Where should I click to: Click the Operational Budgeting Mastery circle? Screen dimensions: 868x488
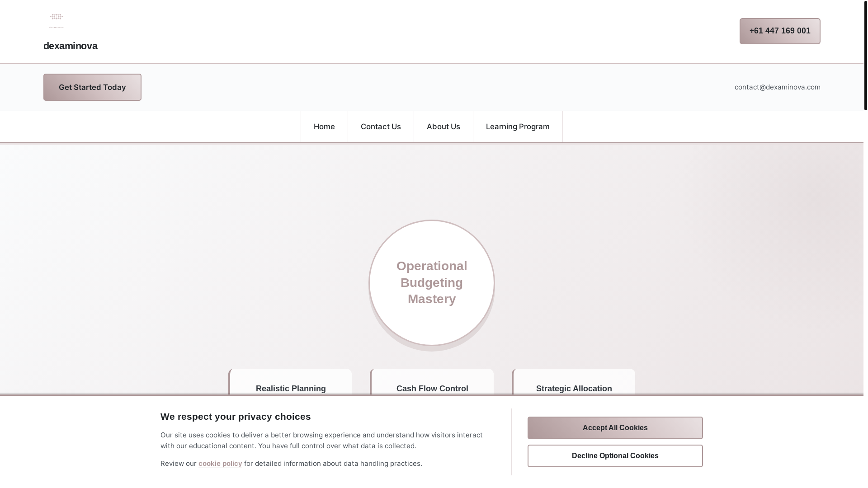[432, 283]
